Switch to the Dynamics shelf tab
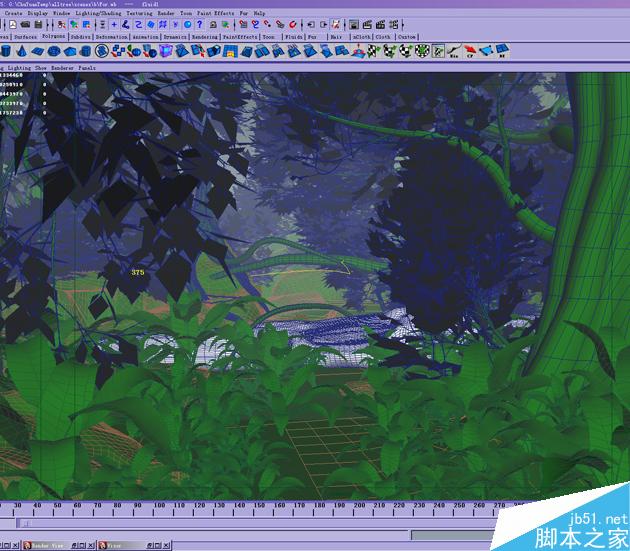Screen dimensions: 630x551 [x=175, y=37]
